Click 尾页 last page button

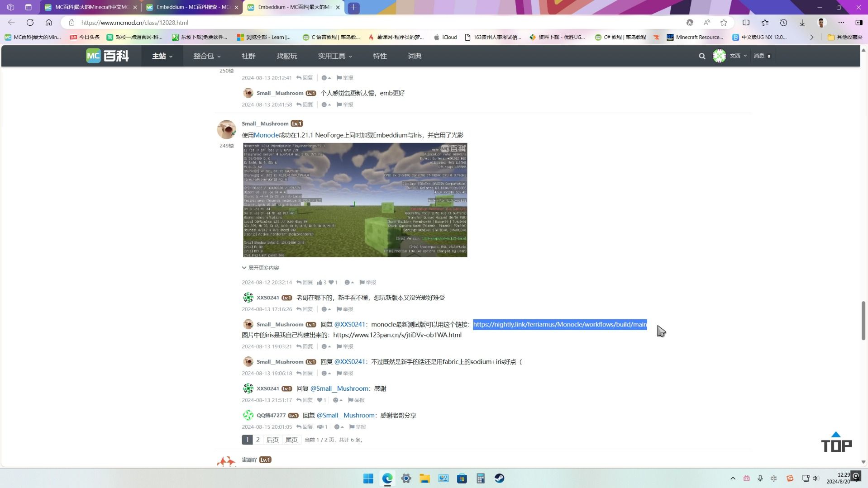point(291,440)
